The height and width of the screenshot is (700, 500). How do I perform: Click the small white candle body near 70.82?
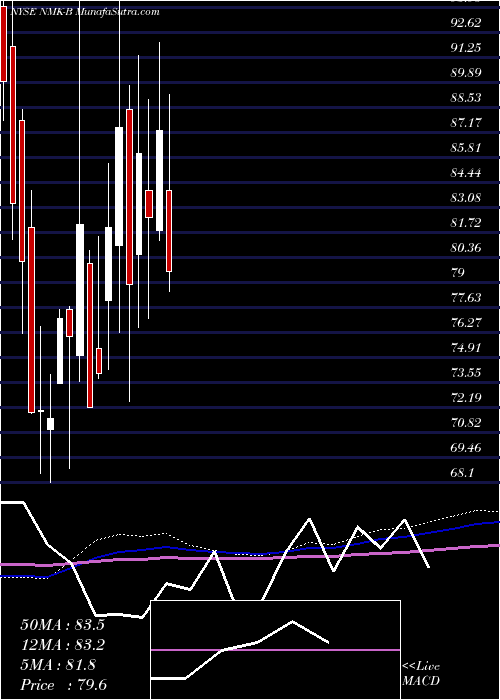coord(50,424)
